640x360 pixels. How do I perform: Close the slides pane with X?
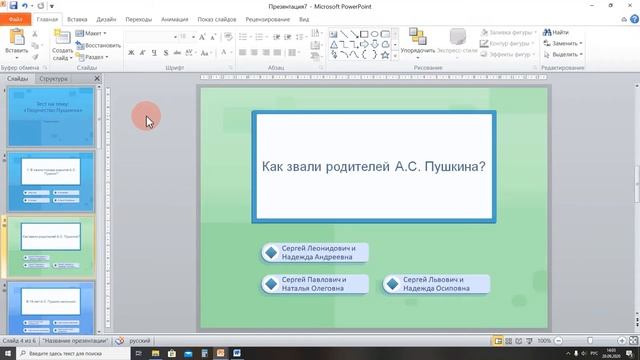pyautogui.click(x=97, y=78)
